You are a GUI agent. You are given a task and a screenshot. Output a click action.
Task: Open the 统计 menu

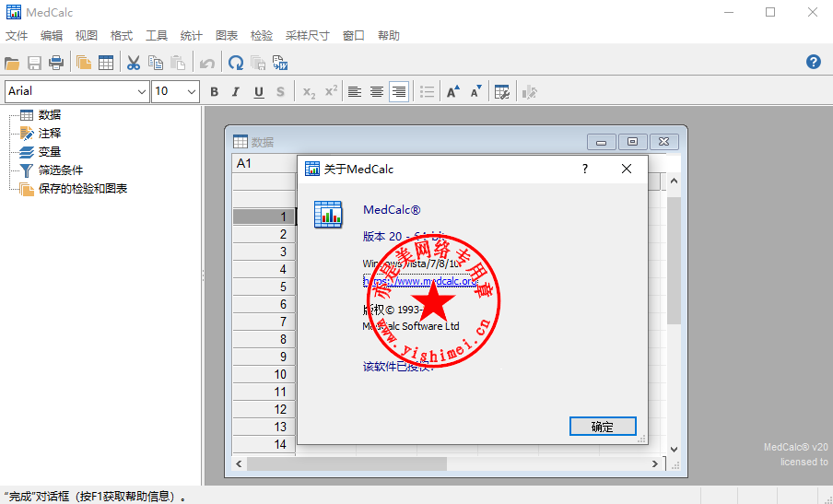(x=192, y=36)
